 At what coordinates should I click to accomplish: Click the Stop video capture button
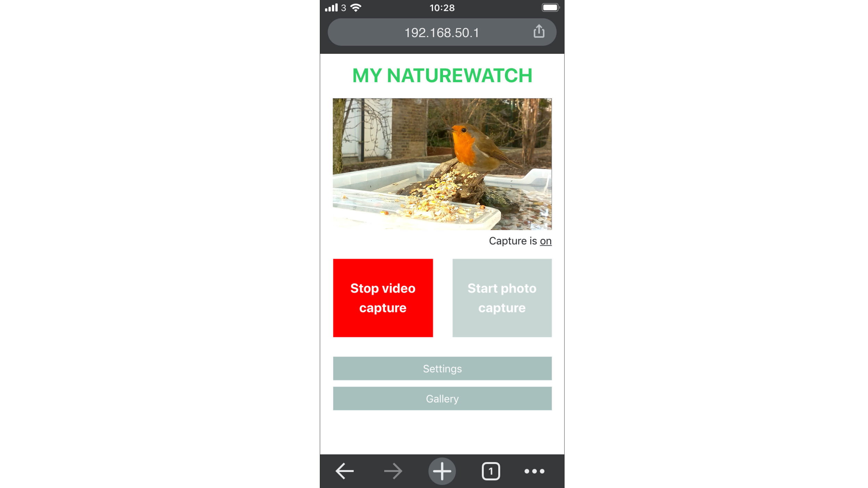[382, 297]
